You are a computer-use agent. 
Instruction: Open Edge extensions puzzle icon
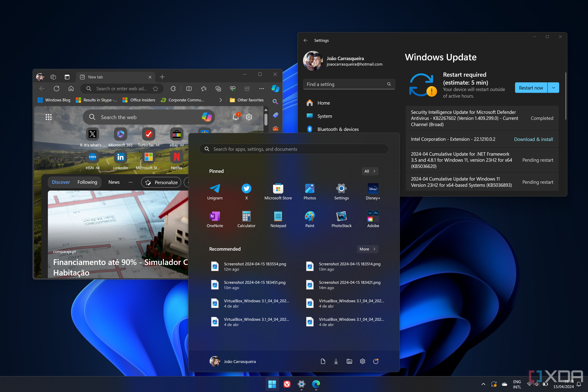[x=173, y=89]
